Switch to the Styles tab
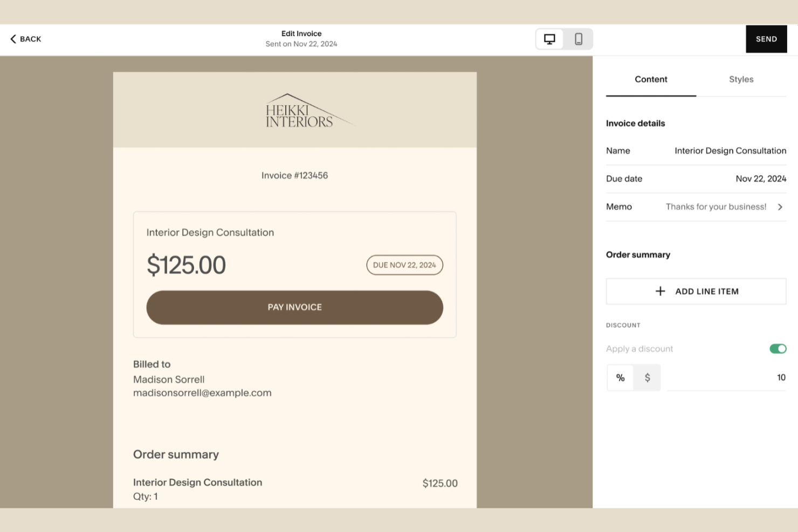Screen dimensions: 798x532 point(741,79)
